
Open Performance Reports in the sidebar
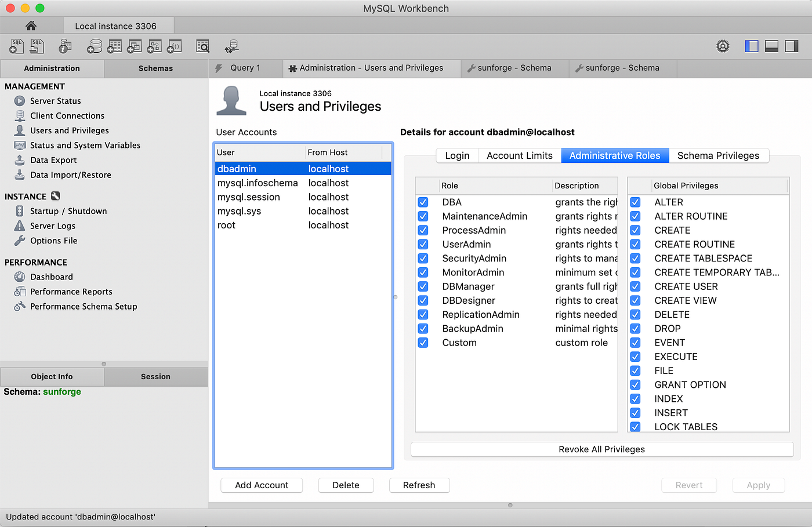point(71,292)
